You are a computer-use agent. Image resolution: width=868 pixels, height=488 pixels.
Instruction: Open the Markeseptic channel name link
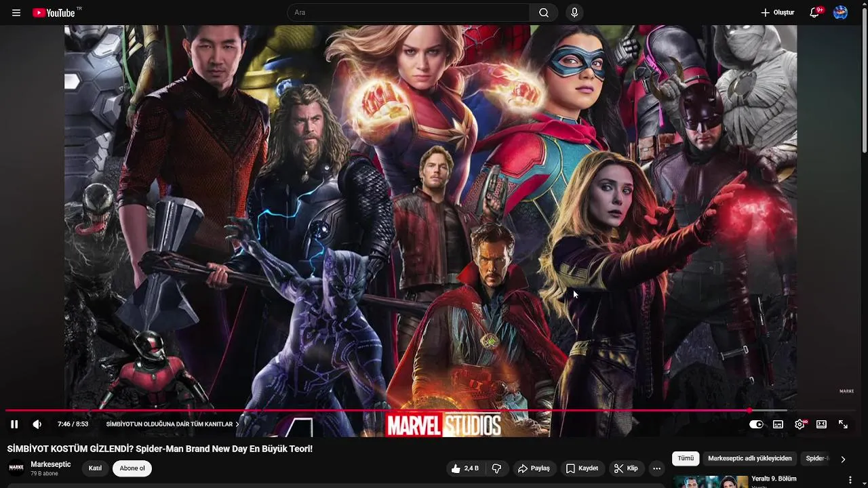point(51,464)
